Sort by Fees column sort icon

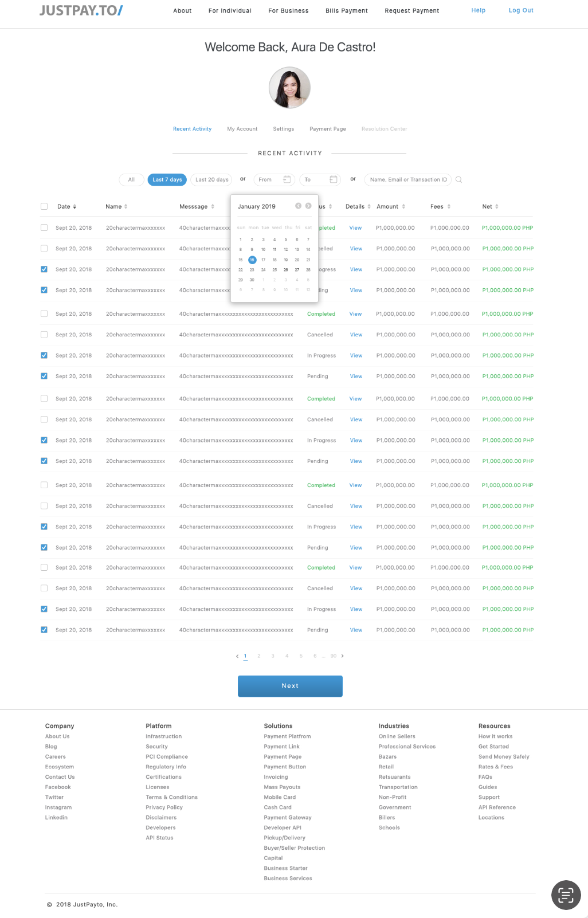point(449,206)
